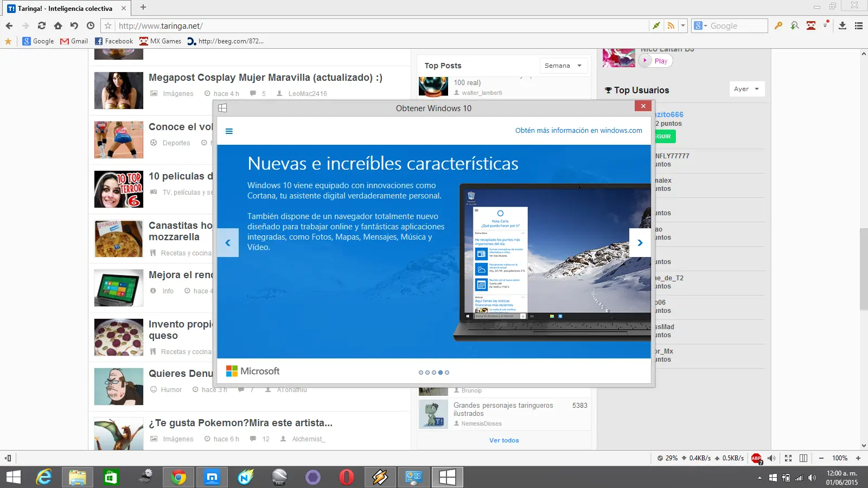Click the Play button near top right
868x488 pixels.
click(655, 61)
